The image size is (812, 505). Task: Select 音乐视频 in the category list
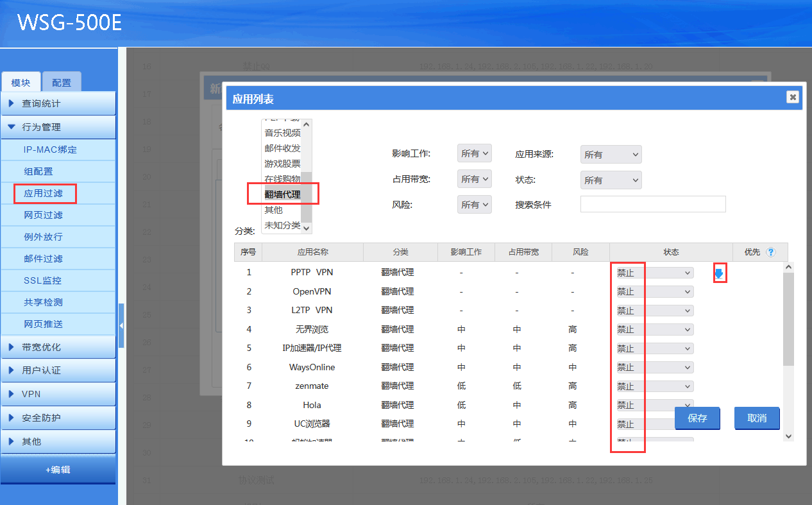282,133
